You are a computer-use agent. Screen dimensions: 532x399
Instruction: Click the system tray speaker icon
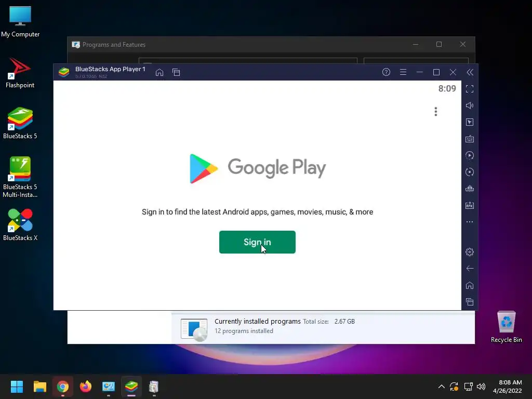click(x=481, y=387)
